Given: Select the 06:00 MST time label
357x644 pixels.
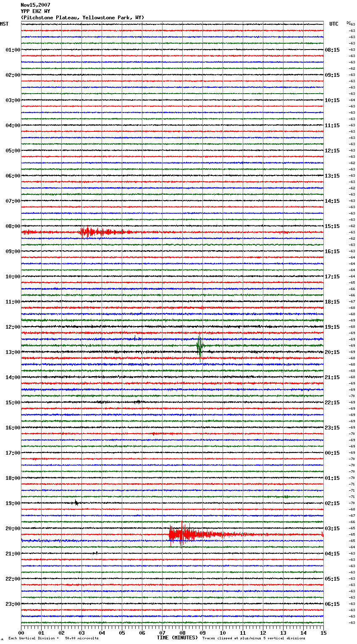Looking at the screenshot, I should click(13, 176).
